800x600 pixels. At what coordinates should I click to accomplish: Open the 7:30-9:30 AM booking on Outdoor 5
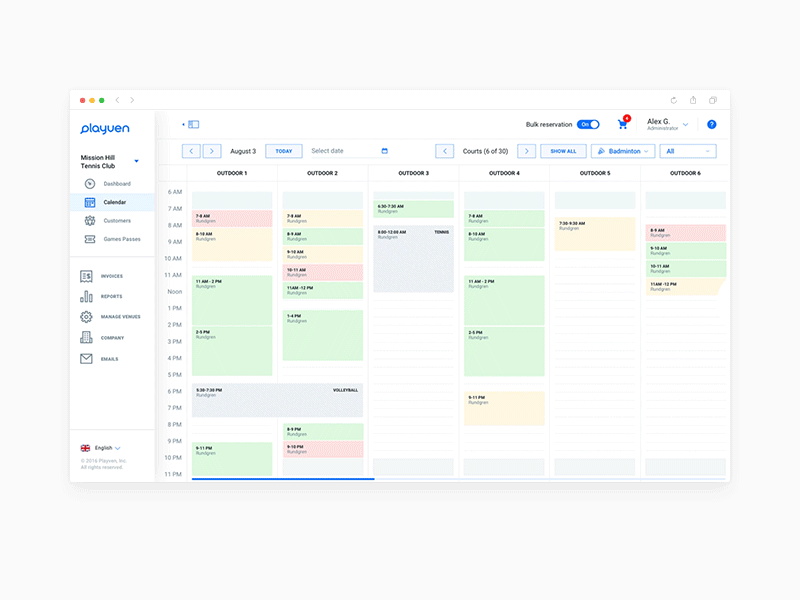[x=595, y=234]
